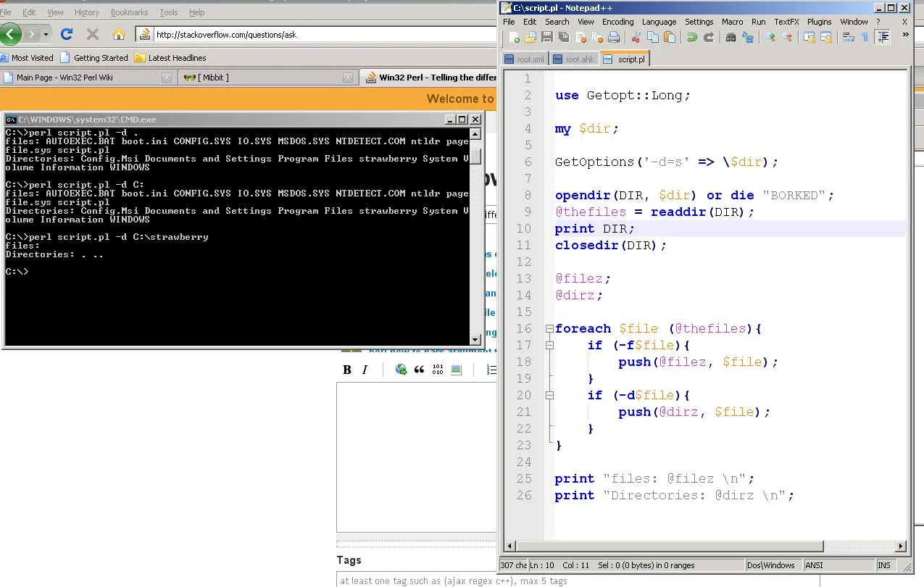This screenshot has height=587, width=924.
Task: Switch to root.xml tab
Action: pos(525,59)
